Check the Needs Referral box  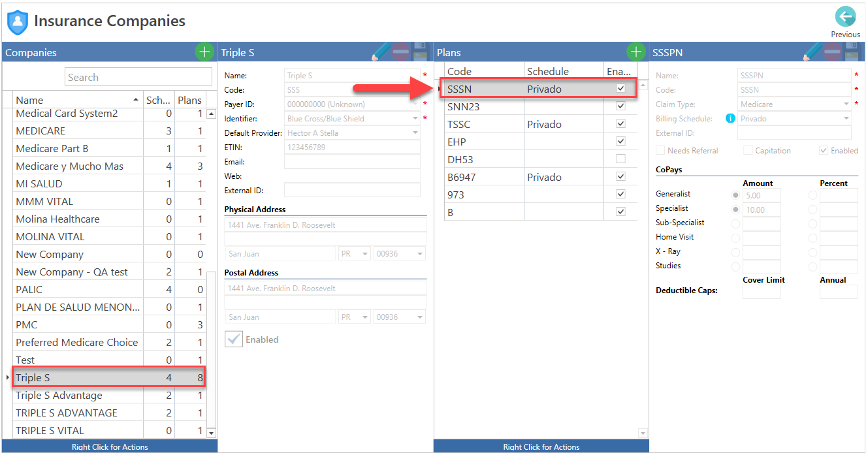click(660, 150)
